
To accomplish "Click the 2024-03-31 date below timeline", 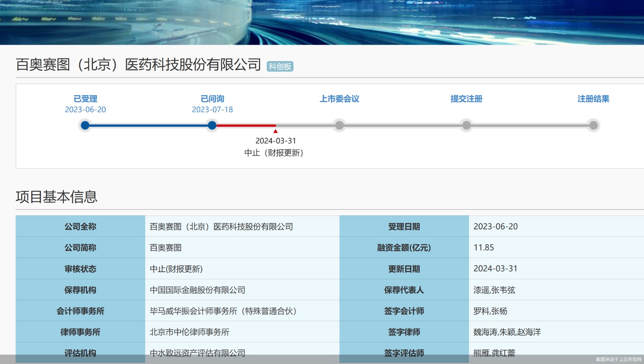I will 275,141.
